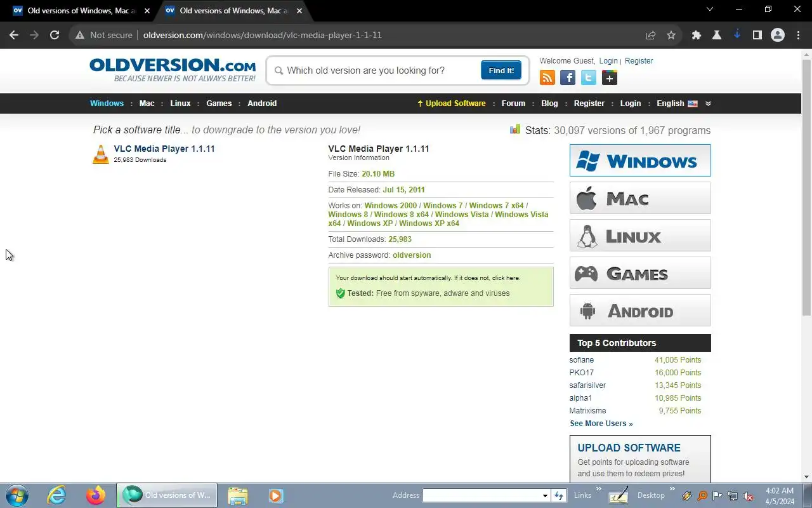The height and width of the screenshot is (508, 812).
Task: Click the VLC cone icon
Action: [100, 154]
